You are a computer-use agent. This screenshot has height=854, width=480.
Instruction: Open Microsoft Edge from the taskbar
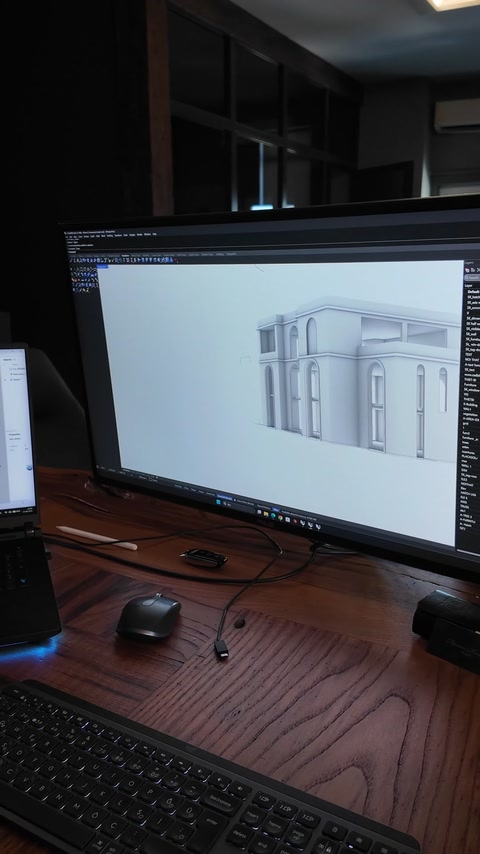273,516
